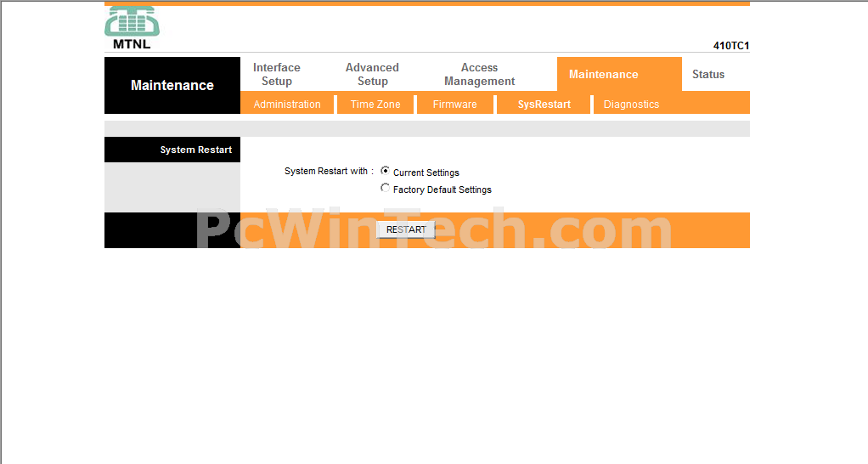Select the Current Settings radio button
This screenshot has width=868, height=464.
(385, 171)
